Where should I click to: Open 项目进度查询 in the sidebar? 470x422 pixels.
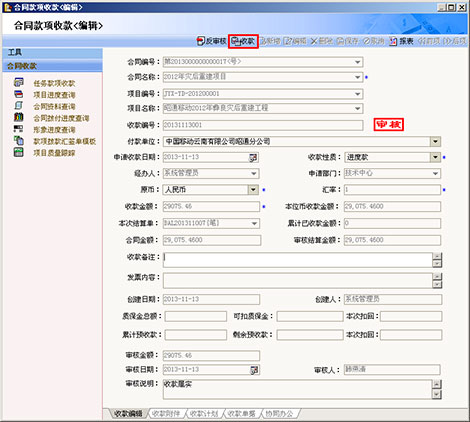click(x=54, y=95)
